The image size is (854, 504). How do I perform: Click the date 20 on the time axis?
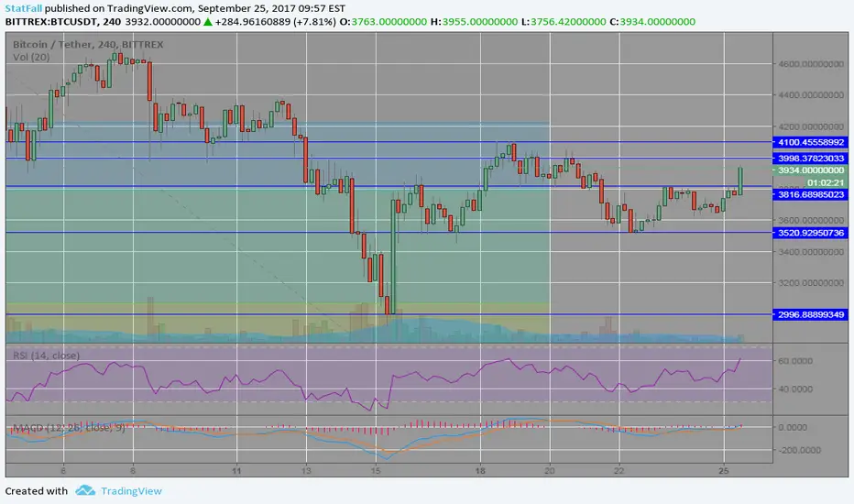(550, 471)
